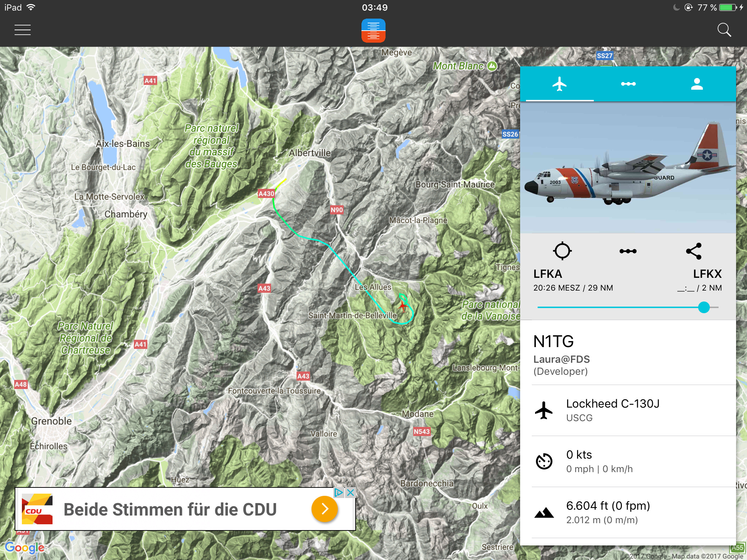Tap the search magnifier icon

pos(724,30)
